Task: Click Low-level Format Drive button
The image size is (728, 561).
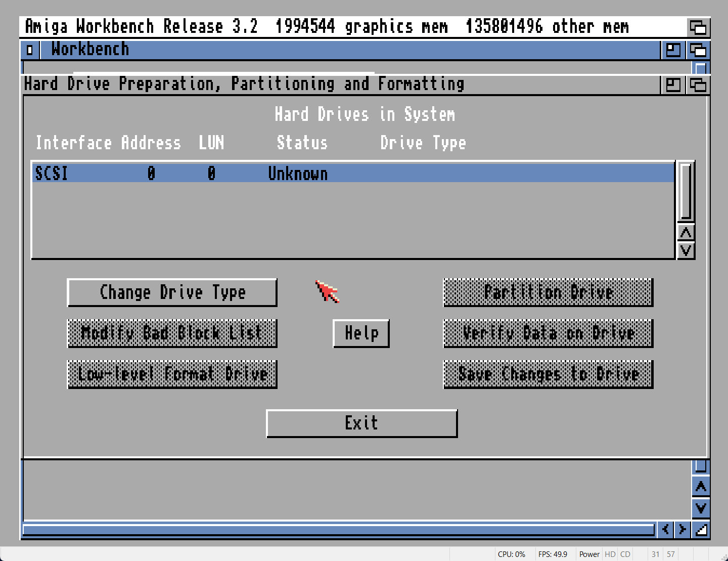Action: click(x=172, y=374)
